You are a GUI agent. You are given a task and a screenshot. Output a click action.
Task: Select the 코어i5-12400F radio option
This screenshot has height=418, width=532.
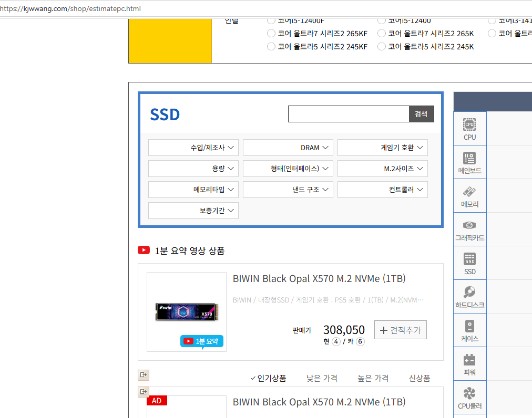tap(271, 20)
